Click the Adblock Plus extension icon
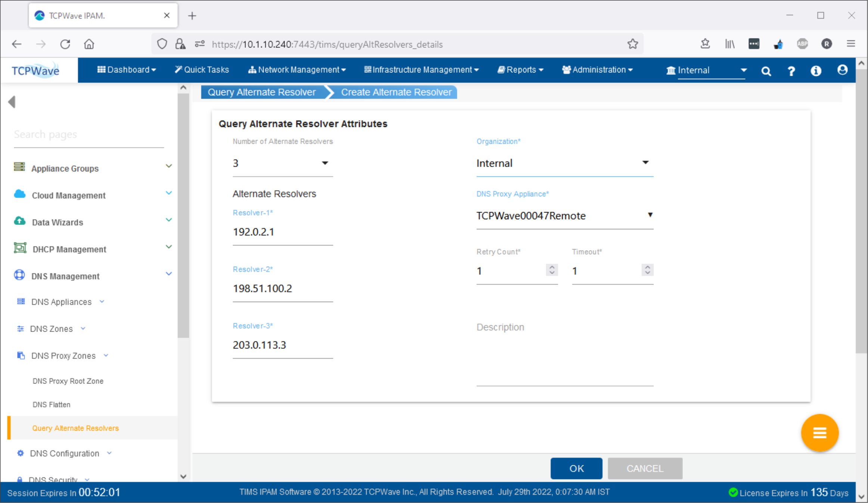 [x=802, y=44]
